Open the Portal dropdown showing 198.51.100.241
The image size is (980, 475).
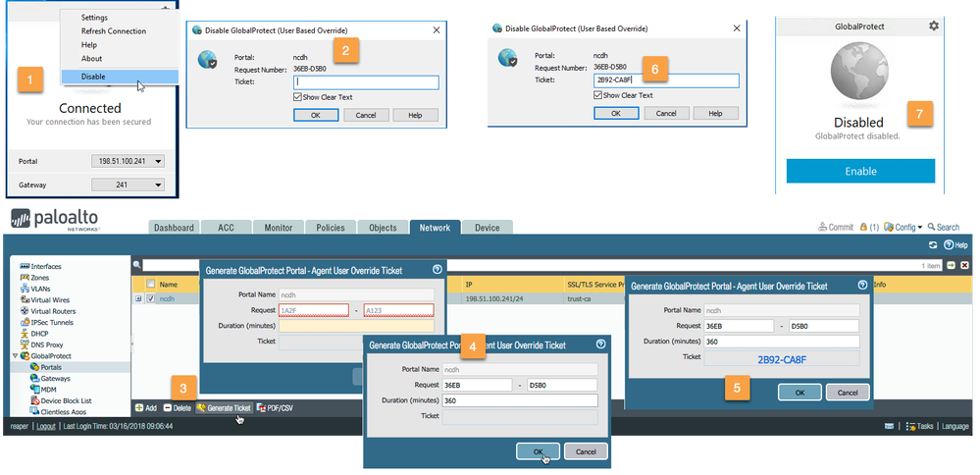pyautogui.click(x=129, y=161)
